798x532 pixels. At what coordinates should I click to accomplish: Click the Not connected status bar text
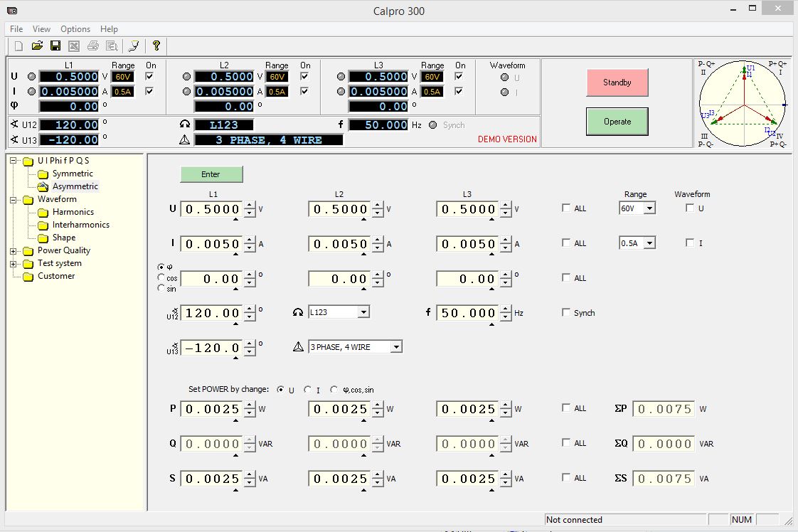pos(574,520)
